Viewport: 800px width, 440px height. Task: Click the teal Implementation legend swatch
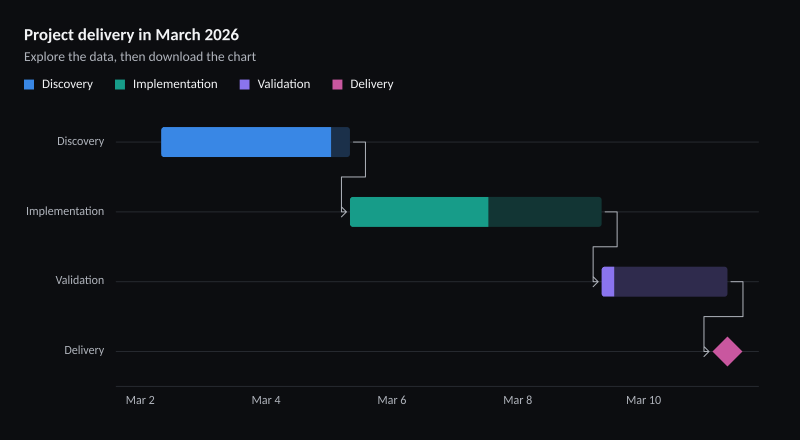pos(120,85)
